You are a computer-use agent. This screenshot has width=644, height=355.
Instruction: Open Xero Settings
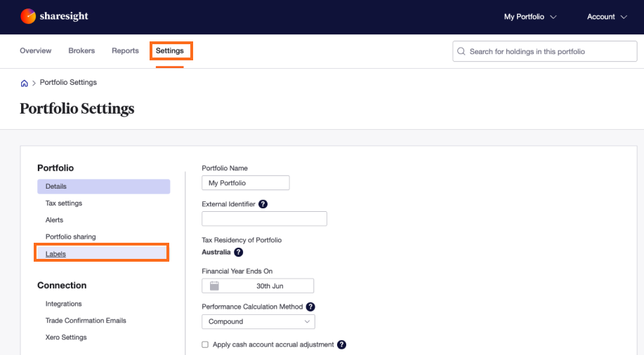(x=66, y=337)
